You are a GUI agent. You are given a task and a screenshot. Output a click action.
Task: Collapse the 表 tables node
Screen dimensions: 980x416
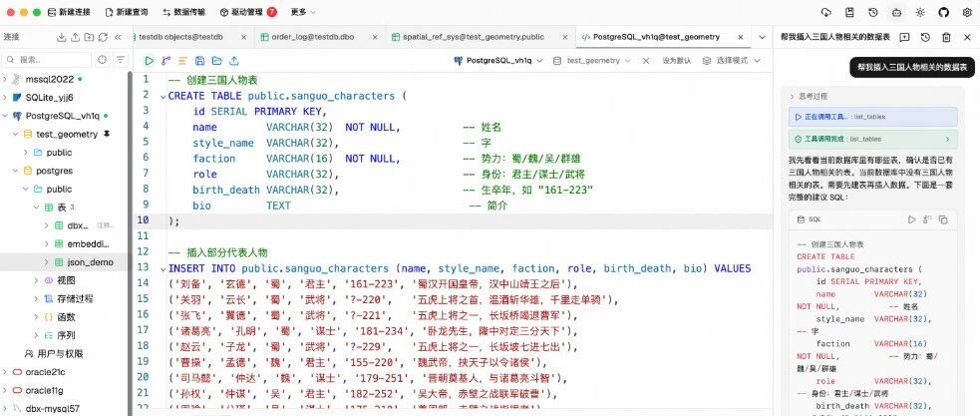(x=36, y=208)
